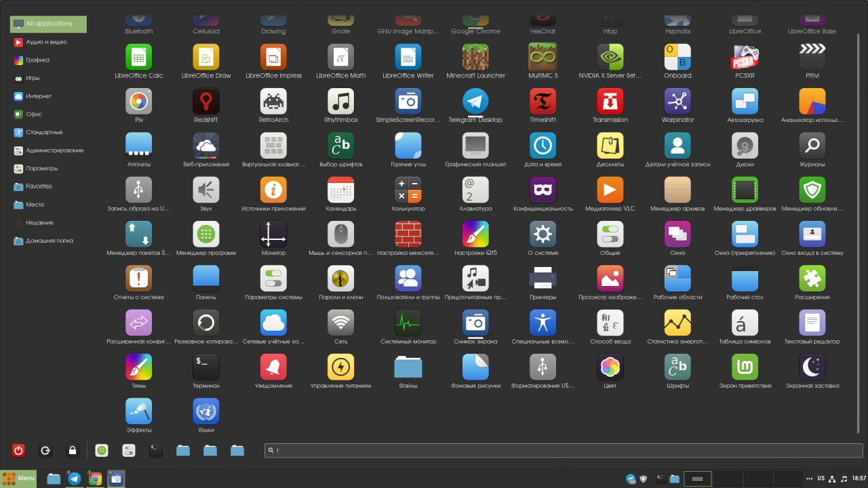Open Звук settings
The width and height of the screenshot is (868, 488).
pyautogui.click(x=206, y=190)
